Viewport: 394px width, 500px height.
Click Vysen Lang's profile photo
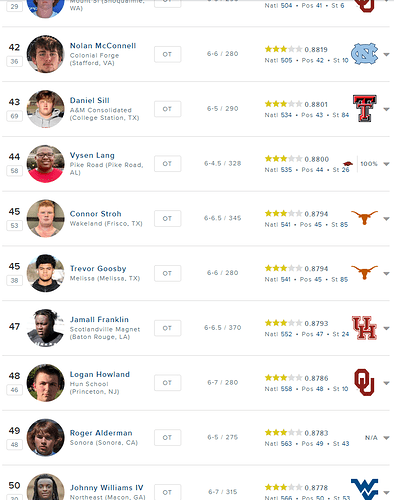tap(45, 164)
